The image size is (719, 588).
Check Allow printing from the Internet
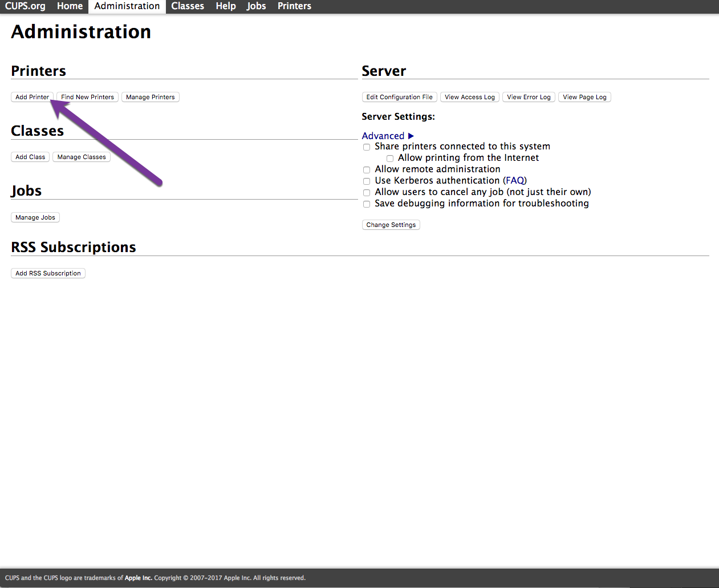[390, 159]
